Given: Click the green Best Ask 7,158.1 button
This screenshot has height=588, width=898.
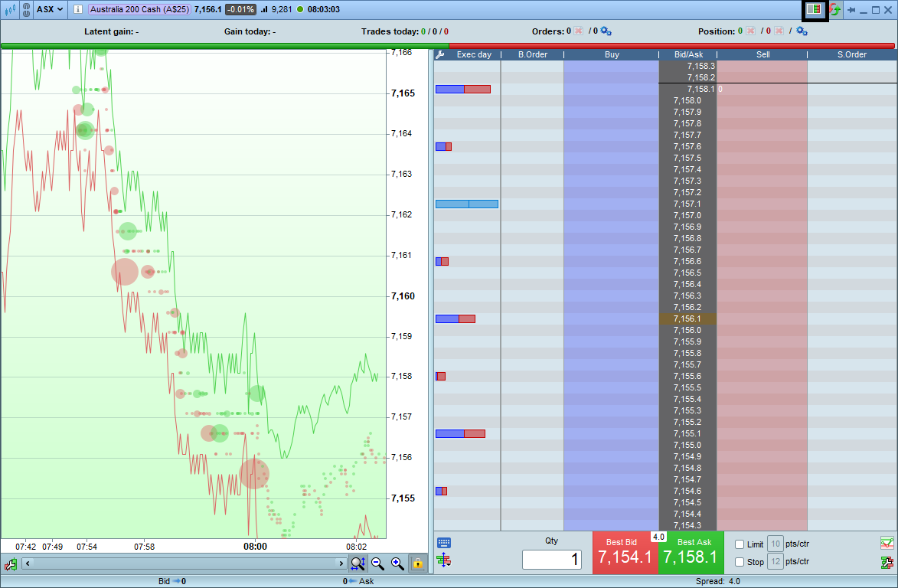Looking at the screenshot, I should (x=691, y=553).
